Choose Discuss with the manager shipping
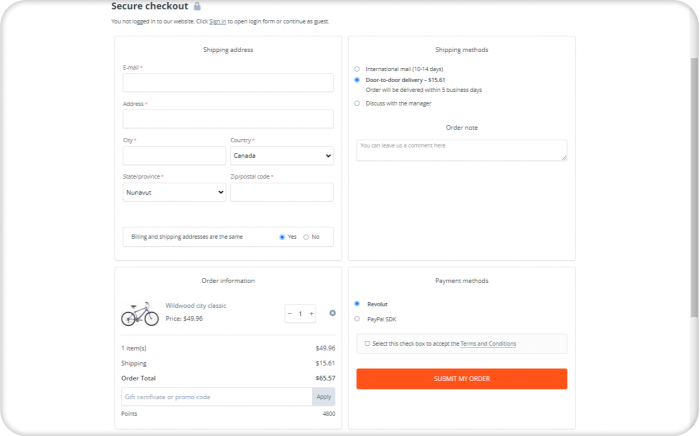 [x=357, y=104]
